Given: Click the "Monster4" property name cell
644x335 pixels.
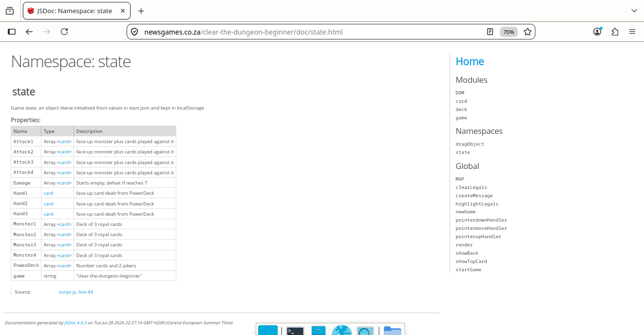Looking at the screenshot, I should pos(26,255).
